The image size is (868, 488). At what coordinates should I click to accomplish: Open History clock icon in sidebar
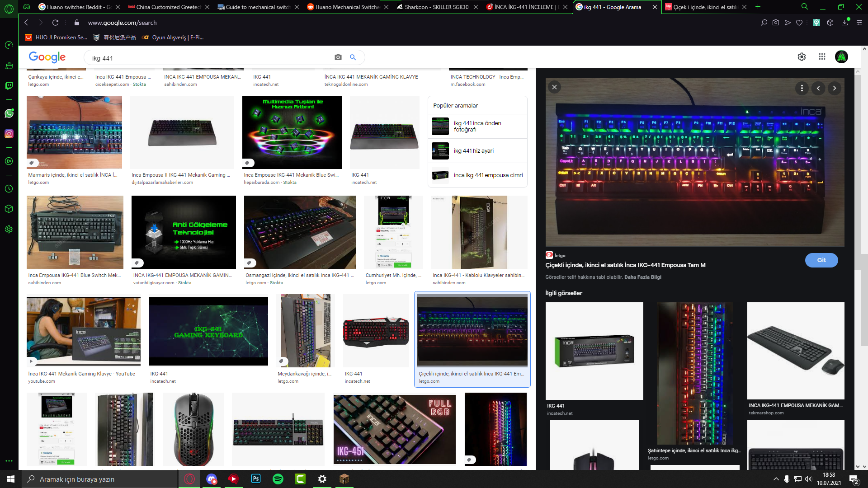tap(9, 189)
